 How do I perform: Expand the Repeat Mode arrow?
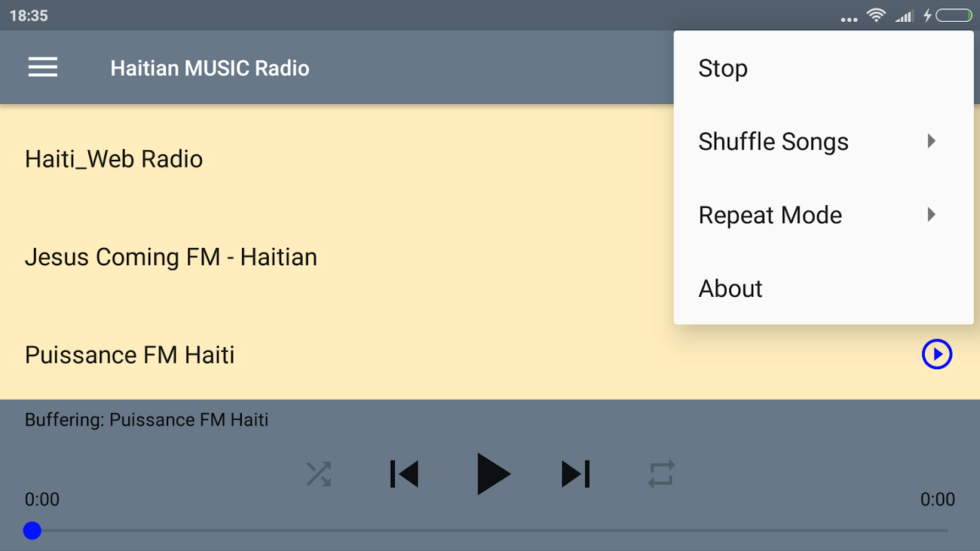931,215
